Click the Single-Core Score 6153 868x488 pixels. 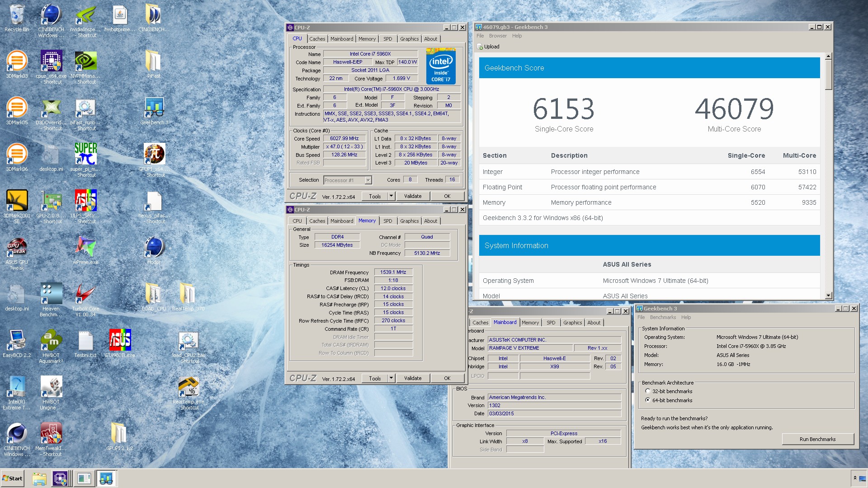tap(564, 109)
